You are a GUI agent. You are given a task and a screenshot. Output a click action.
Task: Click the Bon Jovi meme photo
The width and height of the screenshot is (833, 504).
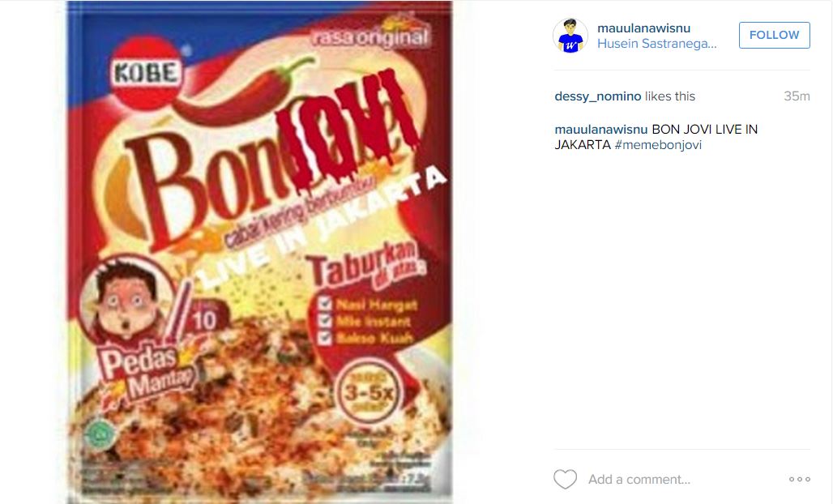(x=260, y=252)
